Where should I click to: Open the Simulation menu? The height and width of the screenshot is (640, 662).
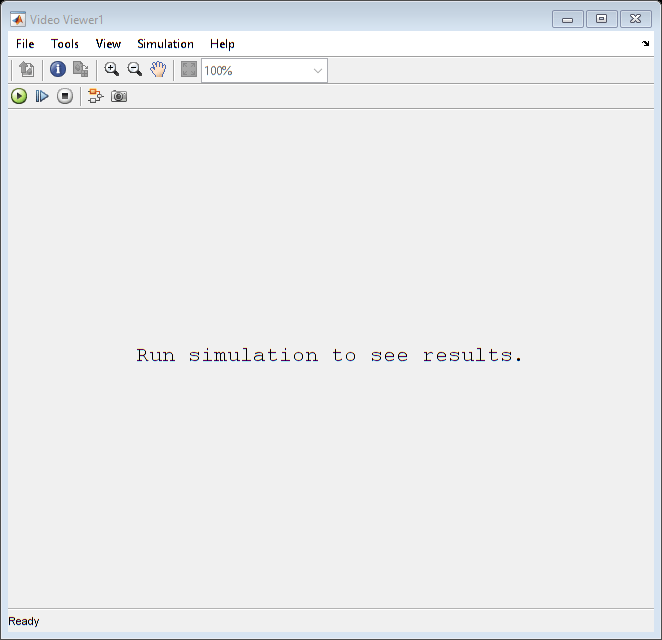click(165, 44)
